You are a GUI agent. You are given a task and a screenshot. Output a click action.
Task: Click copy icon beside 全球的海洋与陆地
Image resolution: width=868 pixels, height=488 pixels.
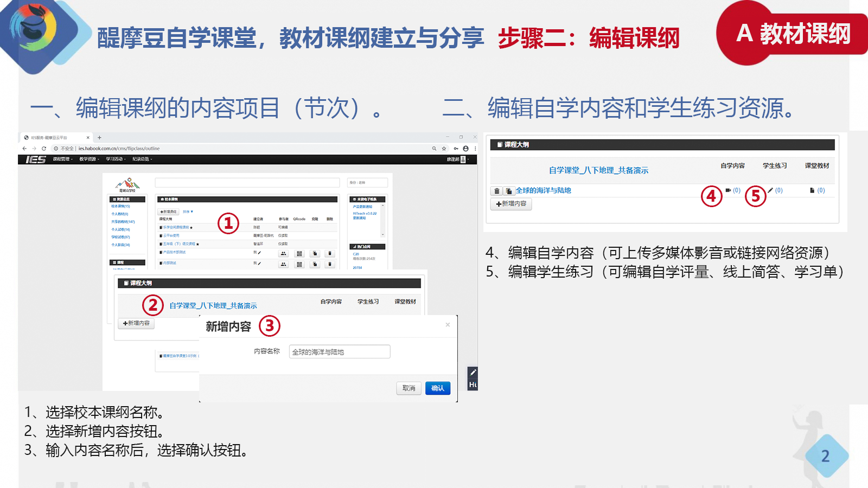pyautogui.click(x=509, y=191)
